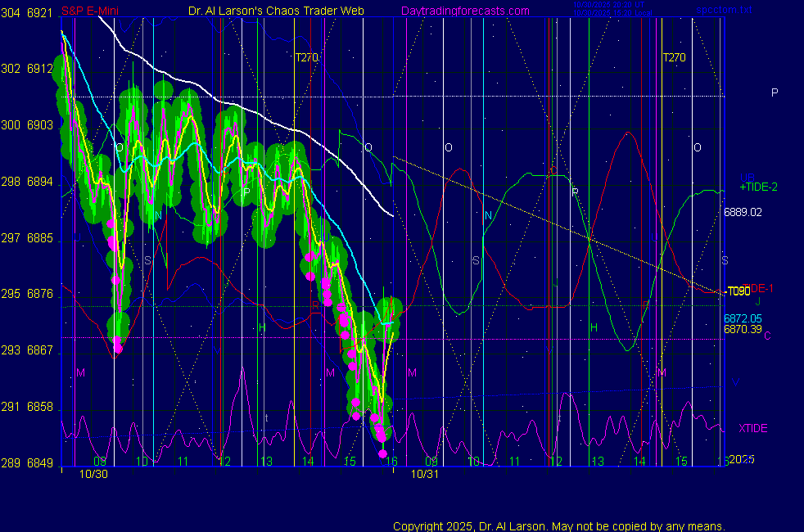Click the cyan 6872.05 price value
The width and height of the screenshot is (804, 532).
click(x=743, y=318)
